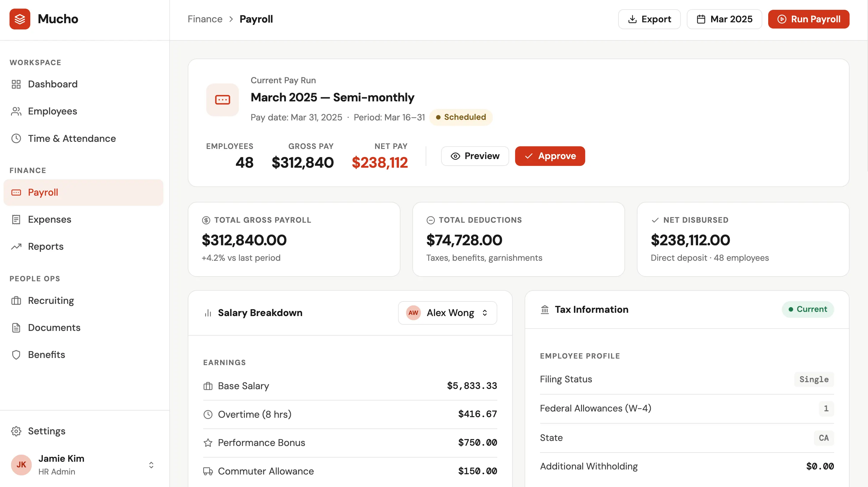Viewport: 868px width, 487px height.
Task: Click the Finance breadcrumb link
Action: [x=205, y=19]
